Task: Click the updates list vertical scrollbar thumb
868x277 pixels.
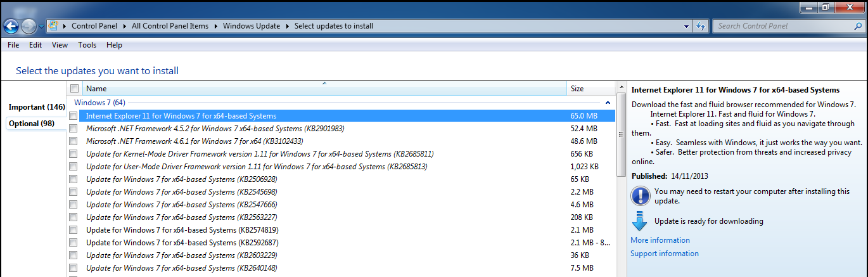Action: pos(621,135)
